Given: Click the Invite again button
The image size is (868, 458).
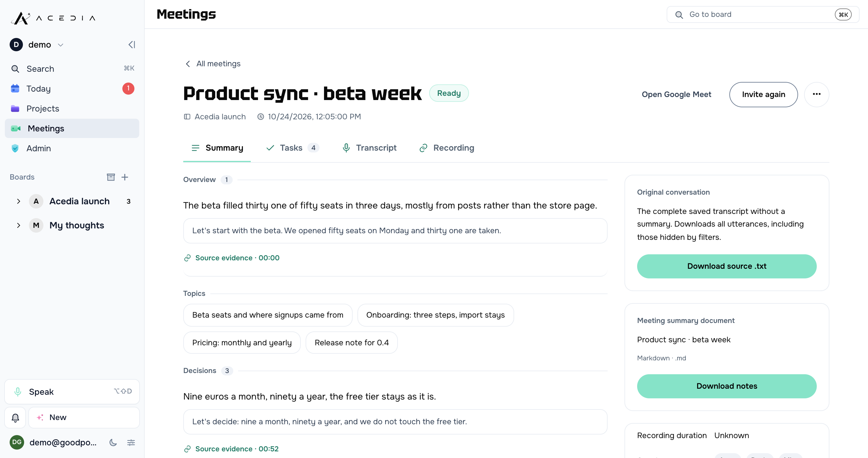Looking at the screenshot, I should 763,94.
